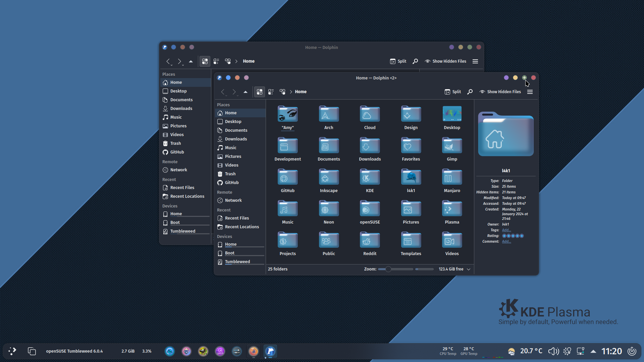Click the volume icon in system tray

click(x=553, y=351)
